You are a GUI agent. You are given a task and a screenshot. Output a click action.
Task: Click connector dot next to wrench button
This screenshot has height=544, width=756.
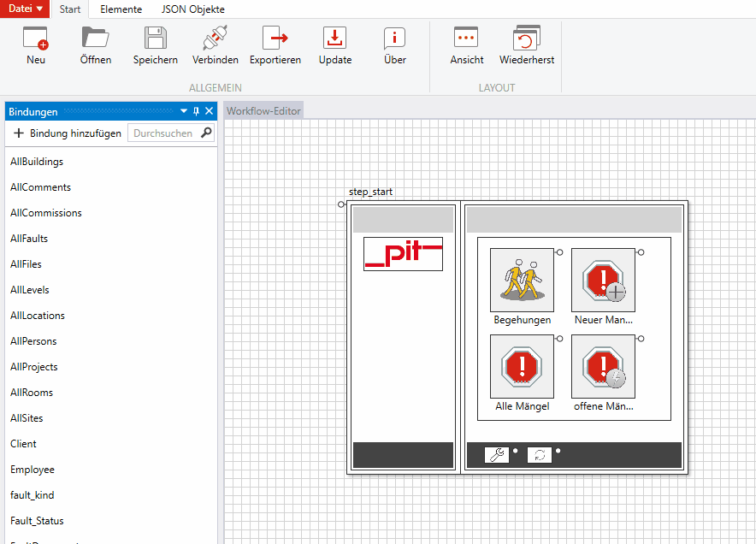coord(516,451)
